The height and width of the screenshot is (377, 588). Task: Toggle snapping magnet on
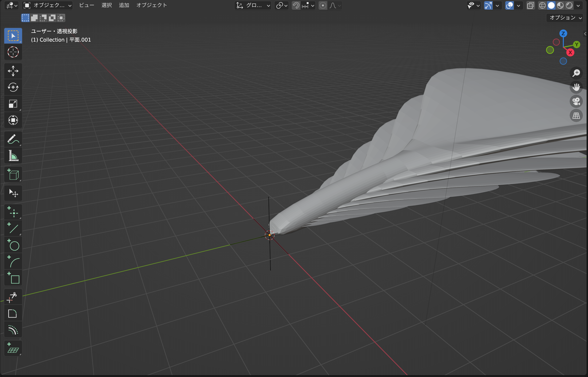point(296,5)
